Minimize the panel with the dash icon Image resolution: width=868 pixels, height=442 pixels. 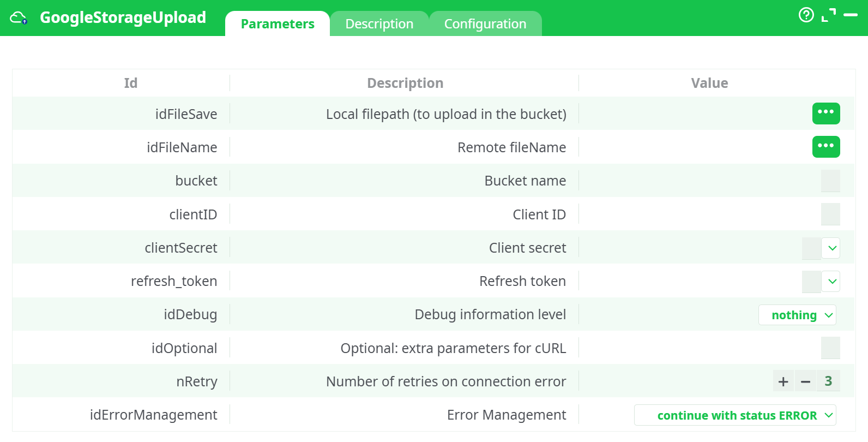pyautogui.click(x=851, y=15)
